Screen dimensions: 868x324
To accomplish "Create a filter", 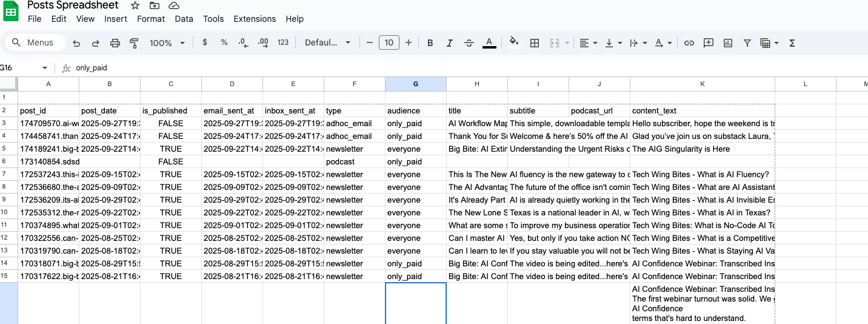I will click(x=747, y=43).
